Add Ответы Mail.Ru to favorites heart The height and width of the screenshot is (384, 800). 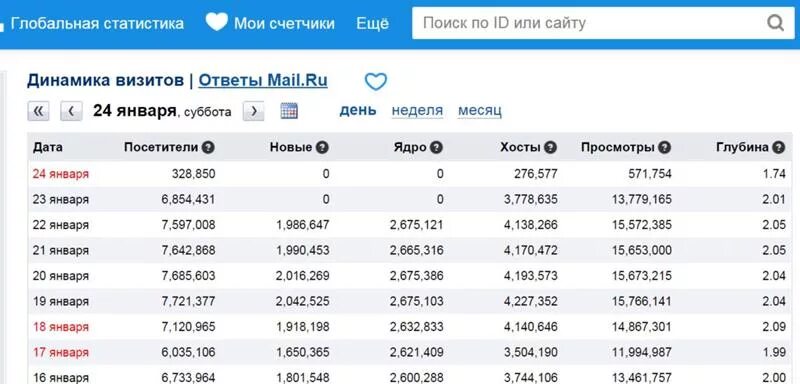click(376, 82)
